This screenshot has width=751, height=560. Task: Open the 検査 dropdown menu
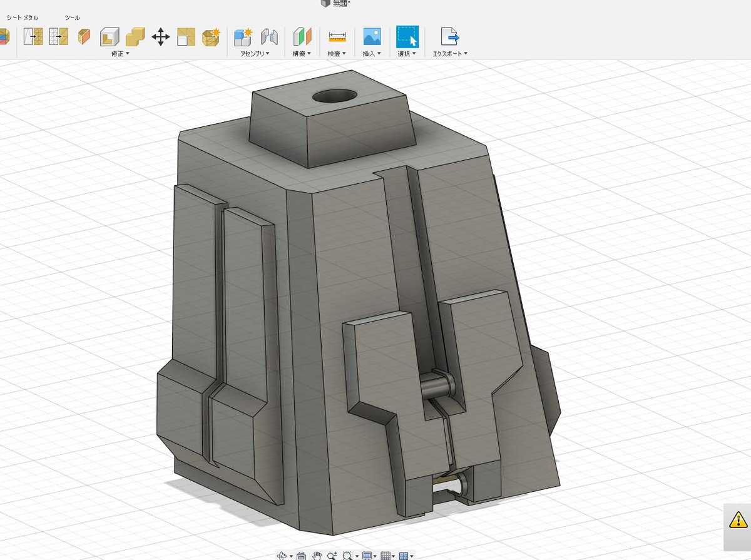(x=337, y=54)
